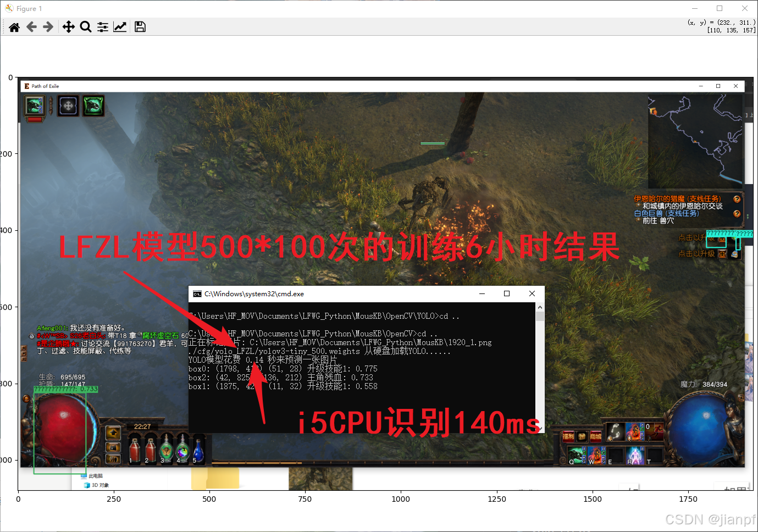The image size is (758, 532).
Task: Click the cmd.exe vertical scrollbar thumb
Action: (x=540, y=317)
